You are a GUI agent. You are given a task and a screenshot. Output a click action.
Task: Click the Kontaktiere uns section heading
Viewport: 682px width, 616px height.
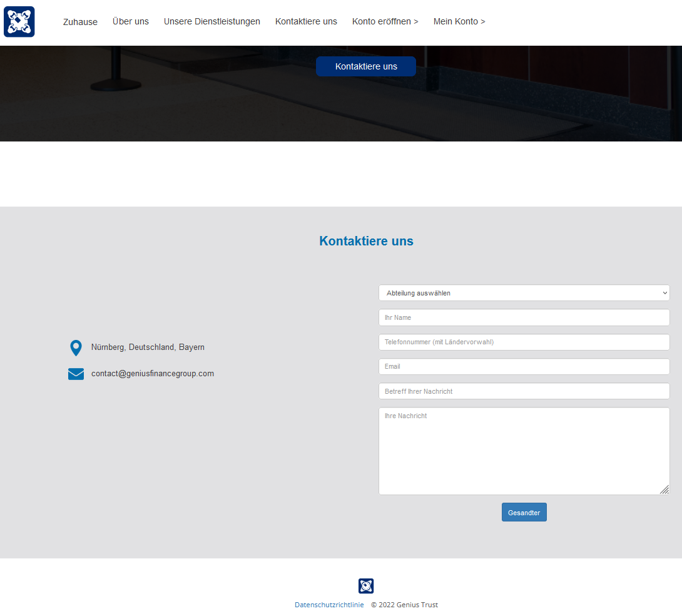point(366,241)
